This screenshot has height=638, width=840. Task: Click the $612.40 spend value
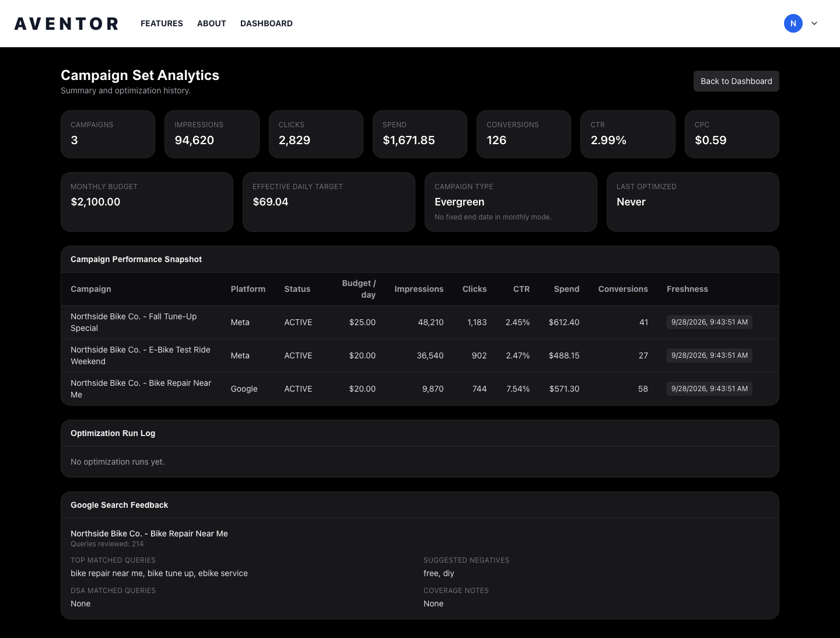tap(564, 322)
